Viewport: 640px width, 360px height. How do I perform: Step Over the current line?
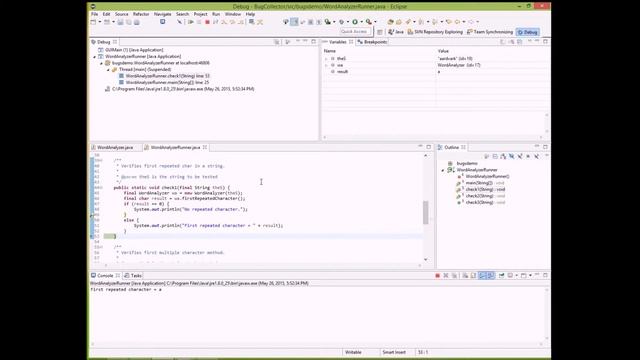(232, 22)
